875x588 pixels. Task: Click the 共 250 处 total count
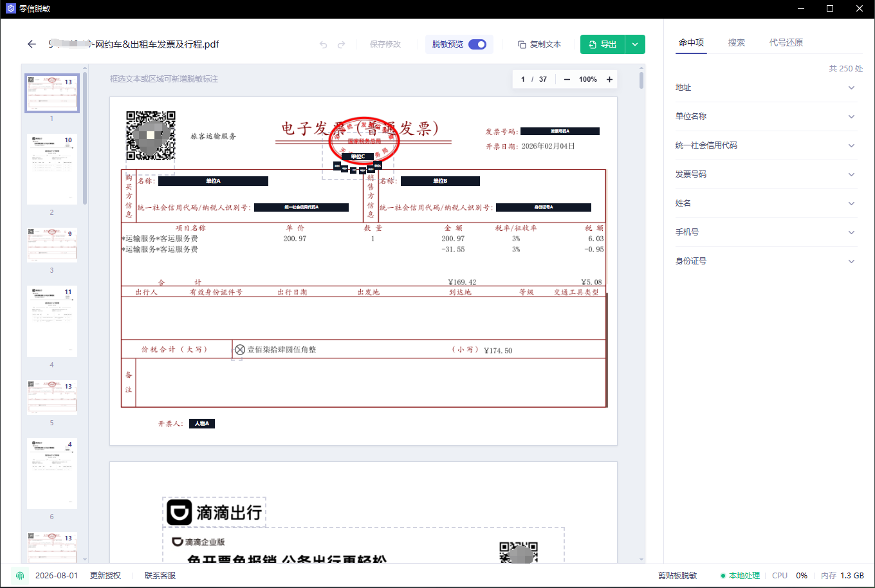pyautogui.click(x=845, y=69)
